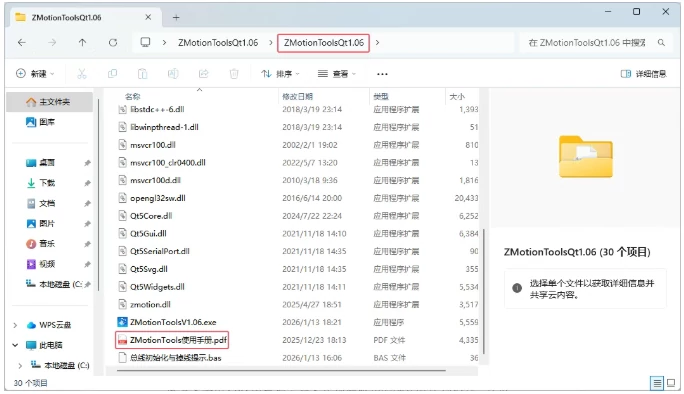This screenshot has height=394, width=684.
Task: Click first ZMotionToolsQt1.06 breadcrumb segment
Action: tap(218, 43)
